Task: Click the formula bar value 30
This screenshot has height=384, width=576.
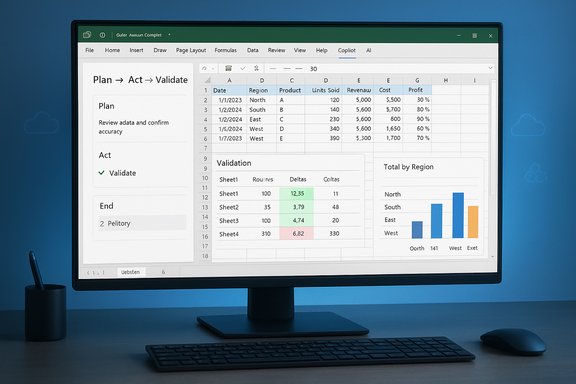Action: (x=313, y=69)
